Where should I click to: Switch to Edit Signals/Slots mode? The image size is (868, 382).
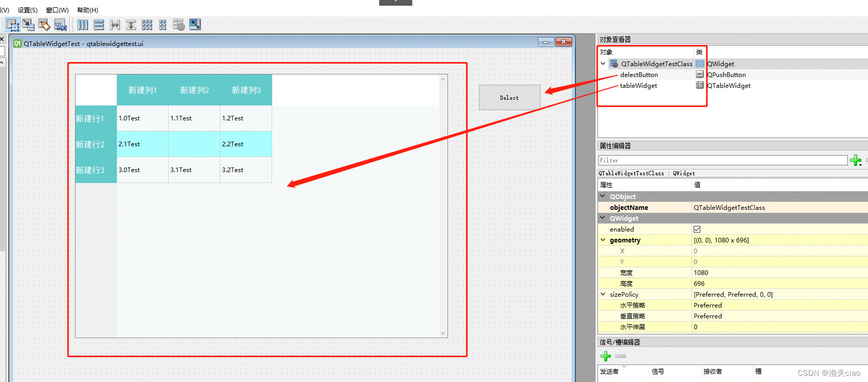click(28, 25)
